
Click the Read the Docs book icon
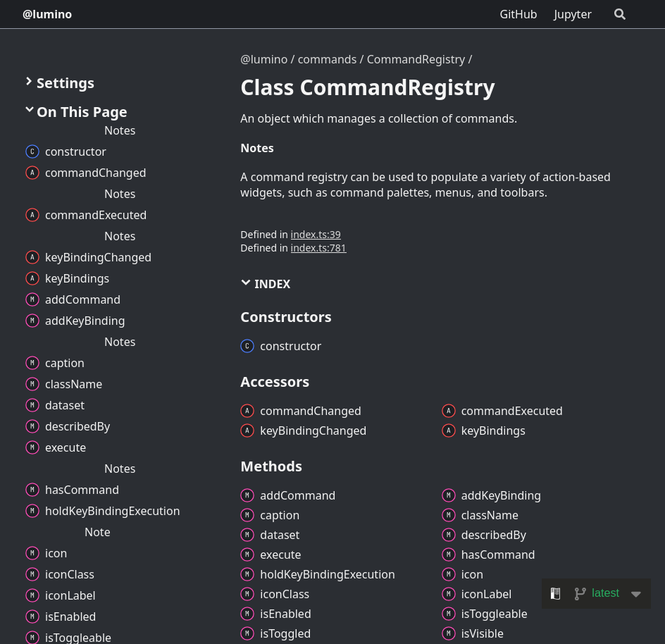click(555, 593)
